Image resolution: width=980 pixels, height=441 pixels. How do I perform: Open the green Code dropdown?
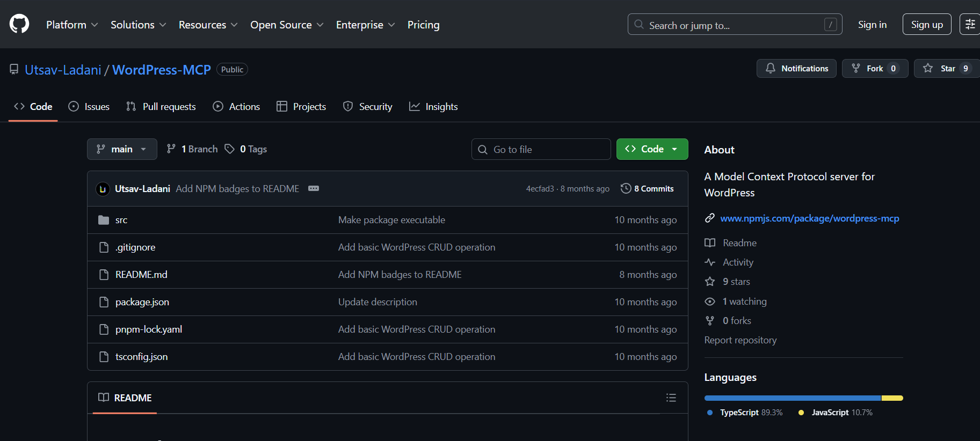coord(652,149)
